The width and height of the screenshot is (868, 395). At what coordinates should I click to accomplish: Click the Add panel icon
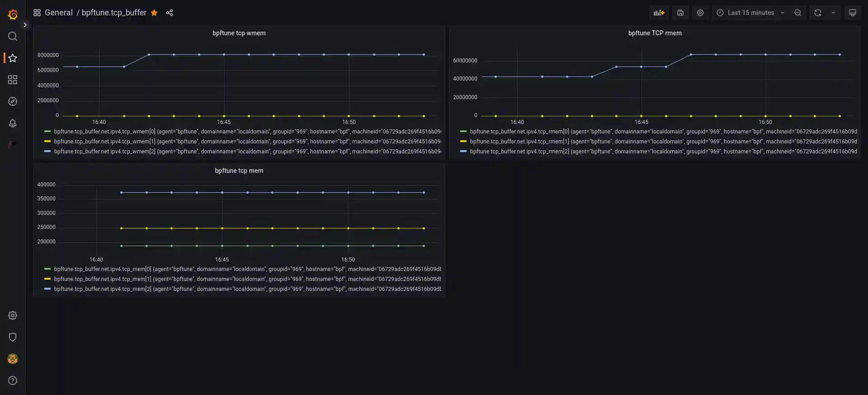pos(659,13)
